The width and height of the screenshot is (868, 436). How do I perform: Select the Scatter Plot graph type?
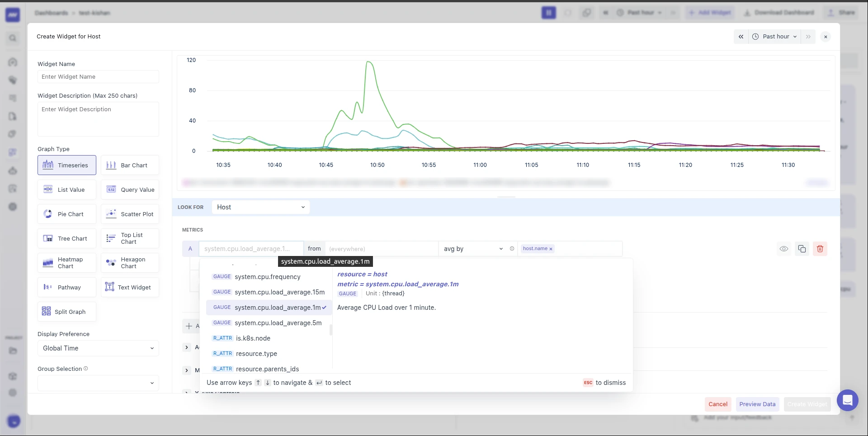point(130,214)
